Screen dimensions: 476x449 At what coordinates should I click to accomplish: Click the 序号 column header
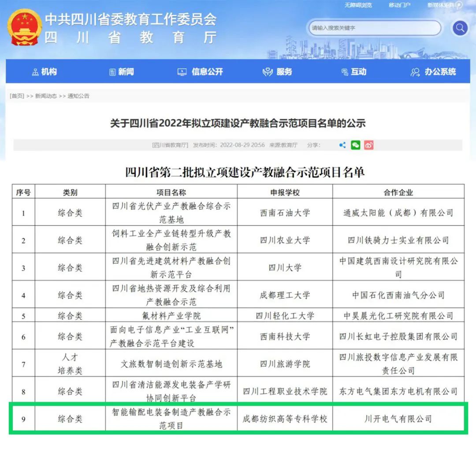[x=23, y=192]
